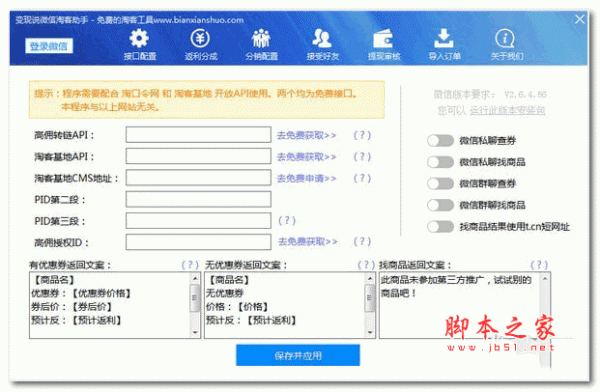This screenshot has width=600, height=392.
Task: Open help (?) for 无优惠券返回文案
Action: pyautogui.click(x=366, y=265)
